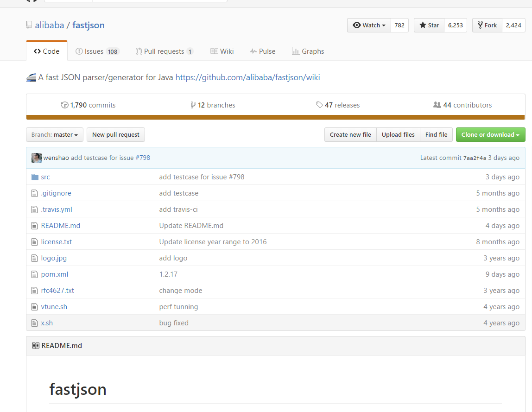Click the wenshao avatar thumbnail
This screenshot has height=412, width=532.
click(x=36, y=158)
